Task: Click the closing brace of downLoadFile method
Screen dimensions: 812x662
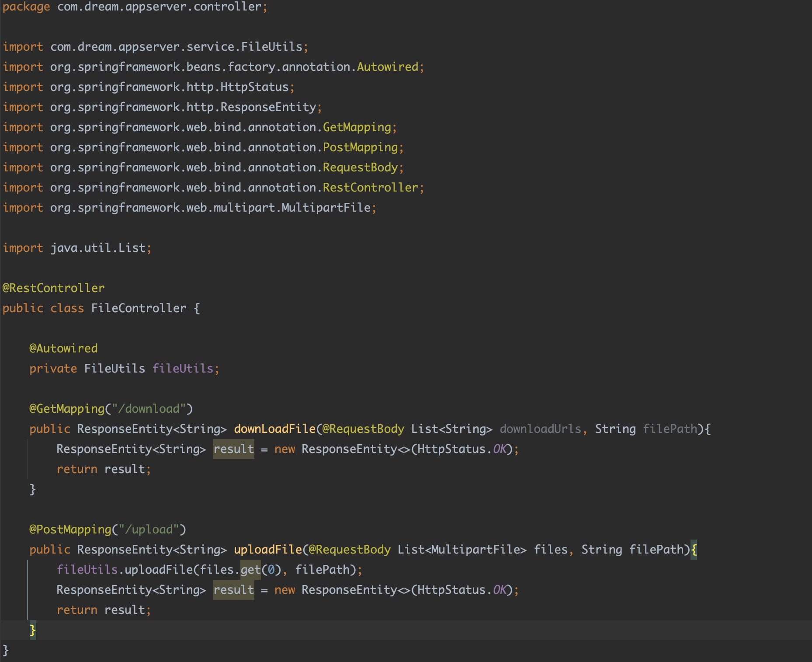Action: (32, 489)
